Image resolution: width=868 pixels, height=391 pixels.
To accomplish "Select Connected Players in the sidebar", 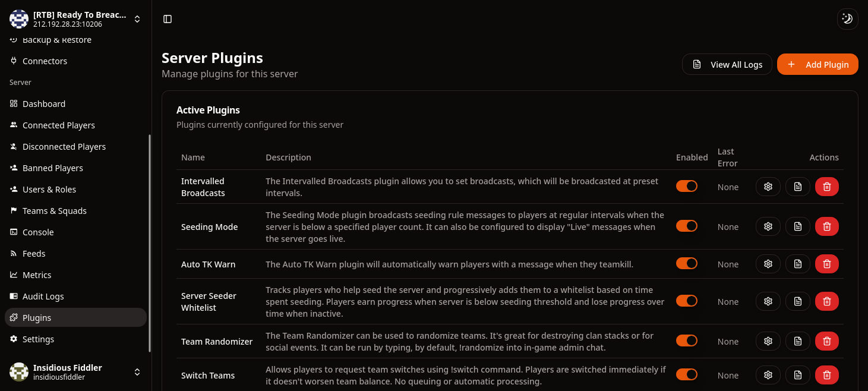I will [x=58, y=125].
